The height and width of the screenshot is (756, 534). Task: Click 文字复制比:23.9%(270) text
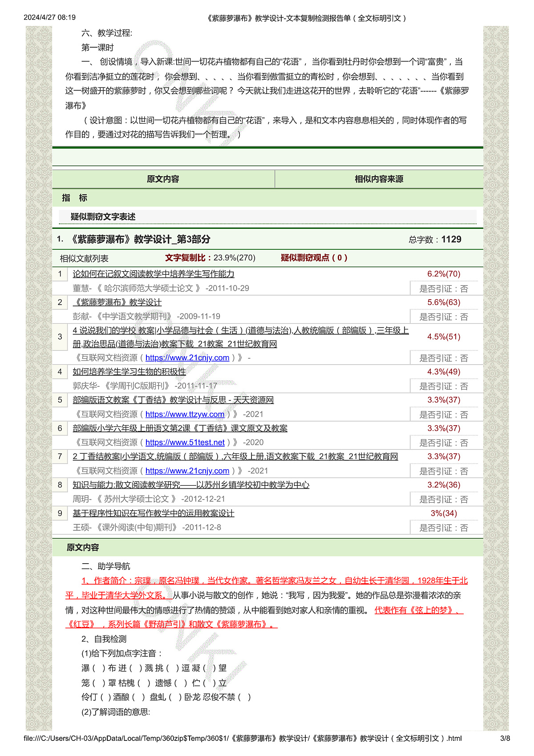coord(210,258)
